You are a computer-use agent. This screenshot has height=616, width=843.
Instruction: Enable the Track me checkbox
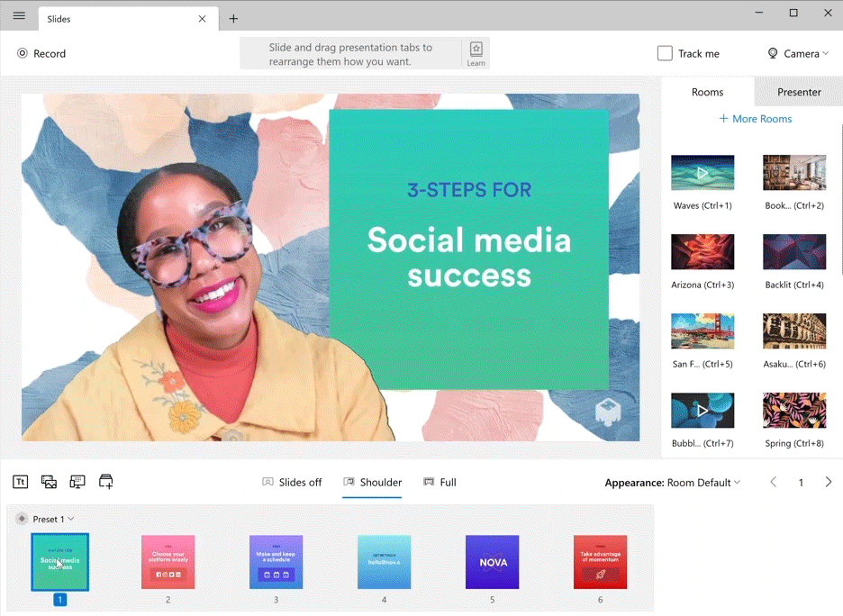pyautogui.click(x=665, y=53)
